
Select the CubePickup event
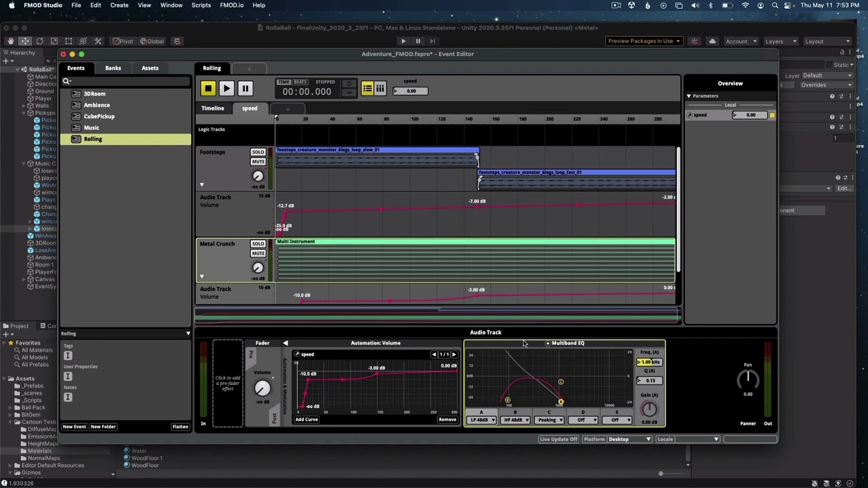[x=99, y=117]
